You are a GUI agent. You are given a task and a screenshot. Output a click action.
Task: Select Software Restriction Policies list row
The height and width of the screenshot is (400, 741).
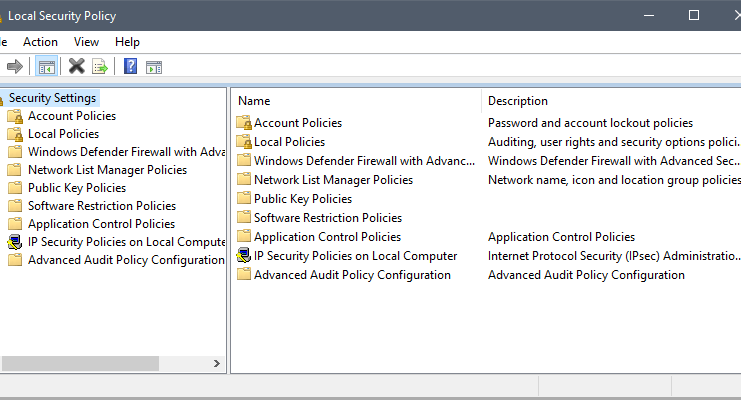click(328, 217)
